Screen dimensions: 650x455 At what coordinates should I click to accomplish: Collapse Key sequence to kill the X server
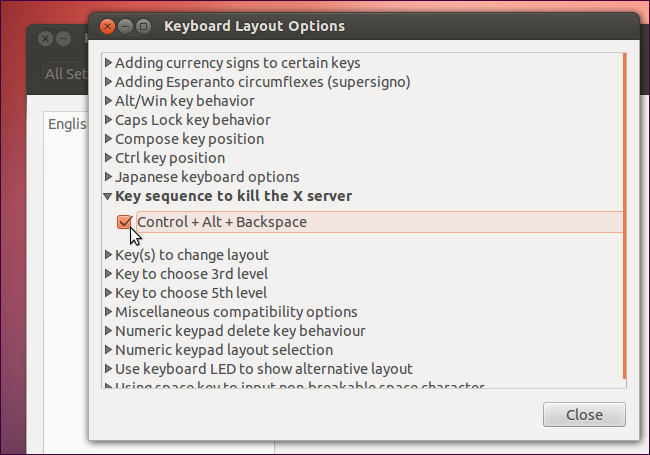pyautogui.click(x=108, y=196)
